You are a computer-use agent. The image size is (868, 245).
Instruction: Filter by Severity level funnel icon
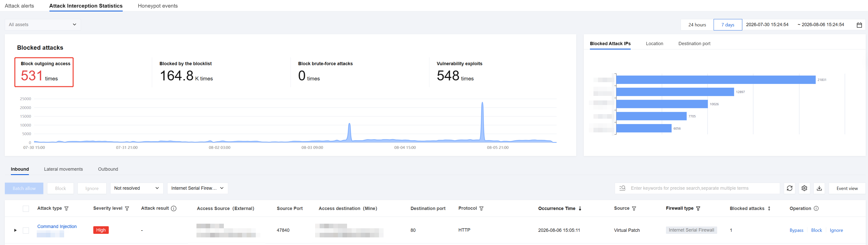(x=127, y=208)
